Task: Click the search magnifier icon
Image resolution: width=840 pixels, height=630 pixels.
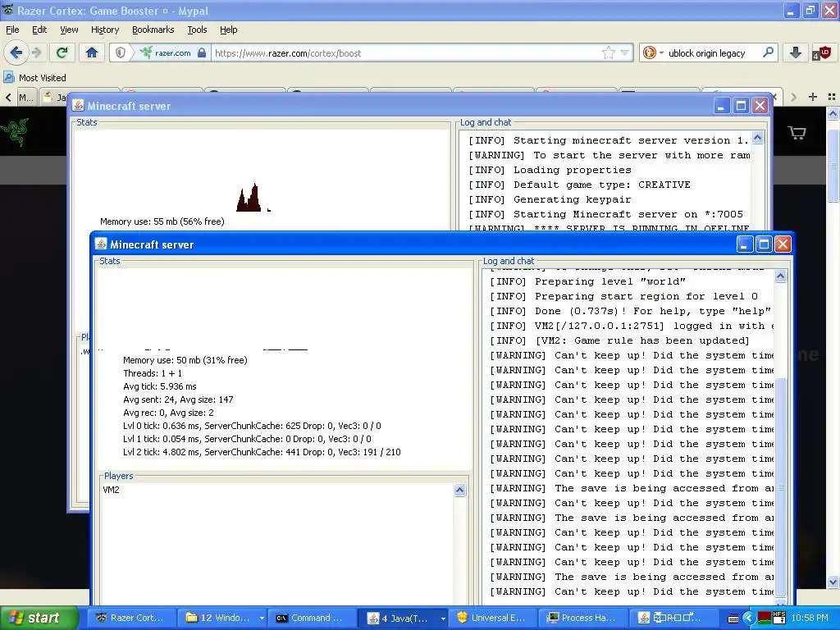Action: pyautogui.click(x=768, y=52)
